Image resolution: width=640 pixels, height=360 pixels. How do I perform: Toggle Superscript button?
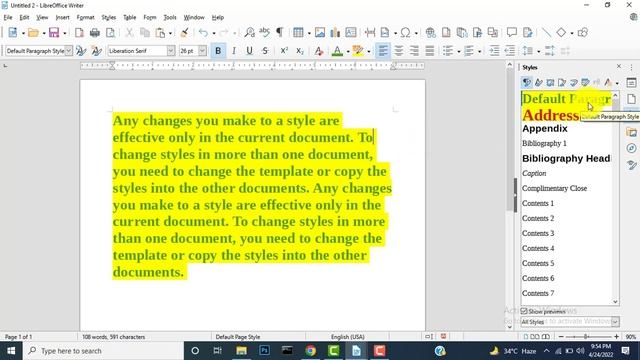(284, 51)
